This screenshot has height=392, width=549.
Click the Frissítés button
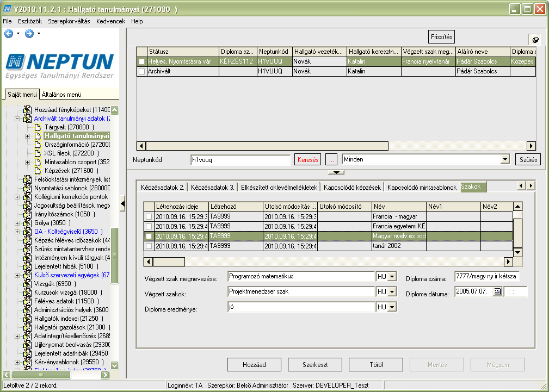pyautogui.click(x=441, y=37)
